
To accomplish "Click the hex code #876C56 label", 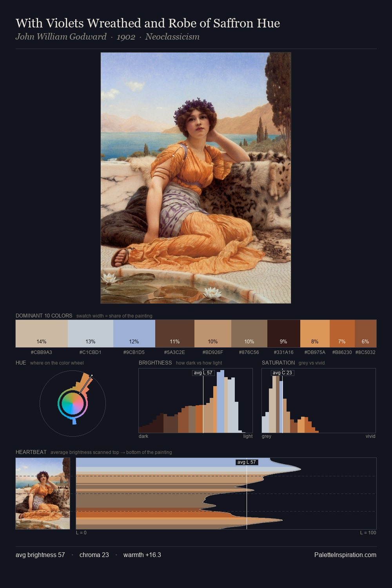I will pyautogui.click(x=249, y=352).
